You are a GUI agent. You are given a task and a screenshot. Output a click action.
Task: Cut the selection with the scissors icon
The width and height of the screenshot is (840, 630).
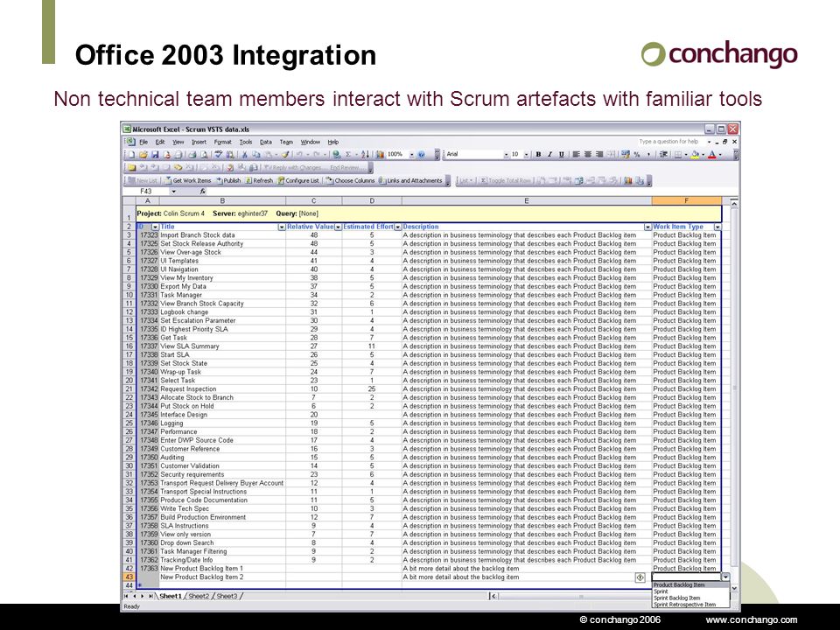(244, 154)
